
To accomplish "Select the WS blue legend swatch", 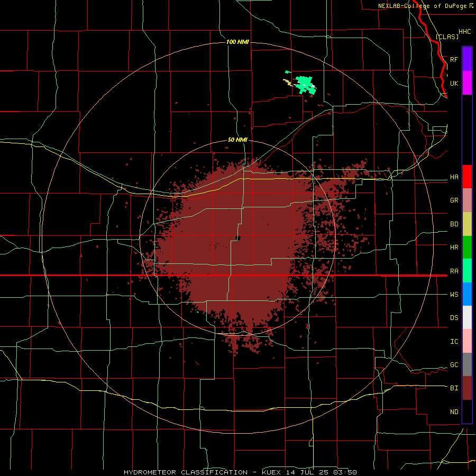I will pos(467,294).
